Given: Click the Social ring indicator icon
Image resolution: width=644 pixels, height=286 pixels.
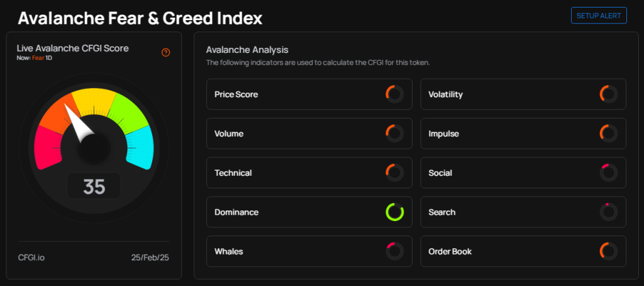Looking at the screenshot, I should pyautogui.click(x=609, y=173).
